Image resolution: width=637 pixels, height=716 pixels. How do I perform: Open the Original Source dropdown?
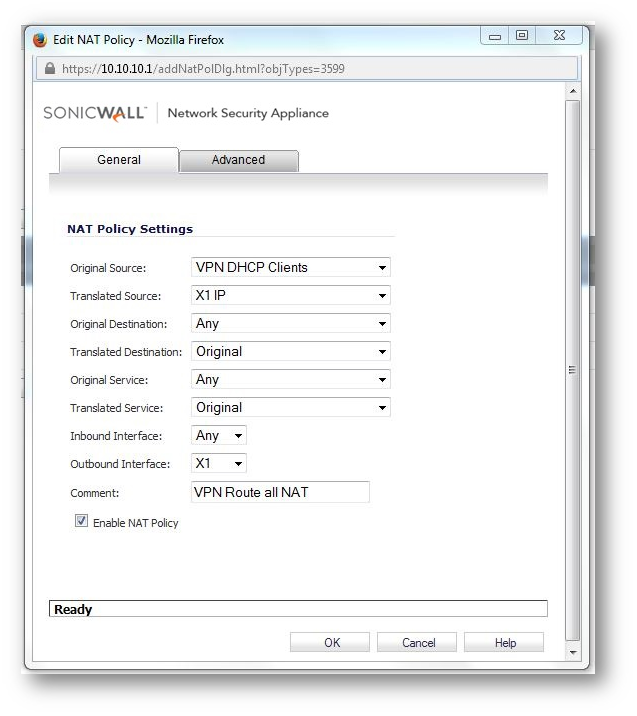290,267
